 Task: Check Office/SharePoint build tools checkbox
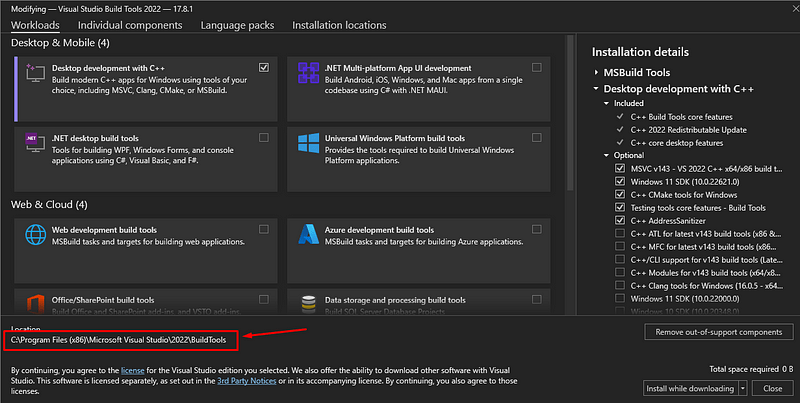264,299
